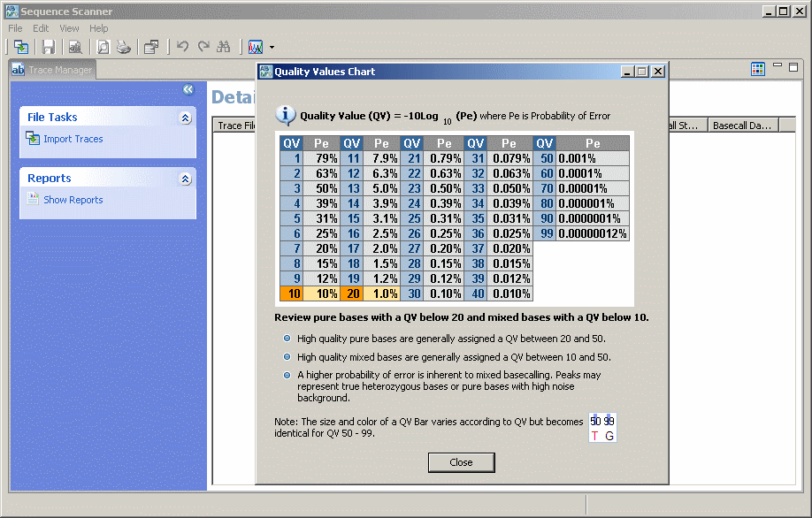Collapse the Reports section
Screen dimensions: 812x518
(185, 178)
